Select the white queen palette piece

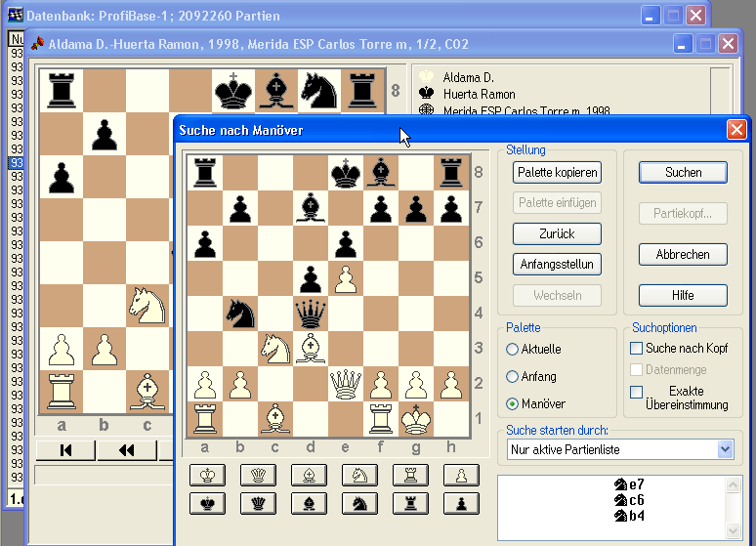258,476
